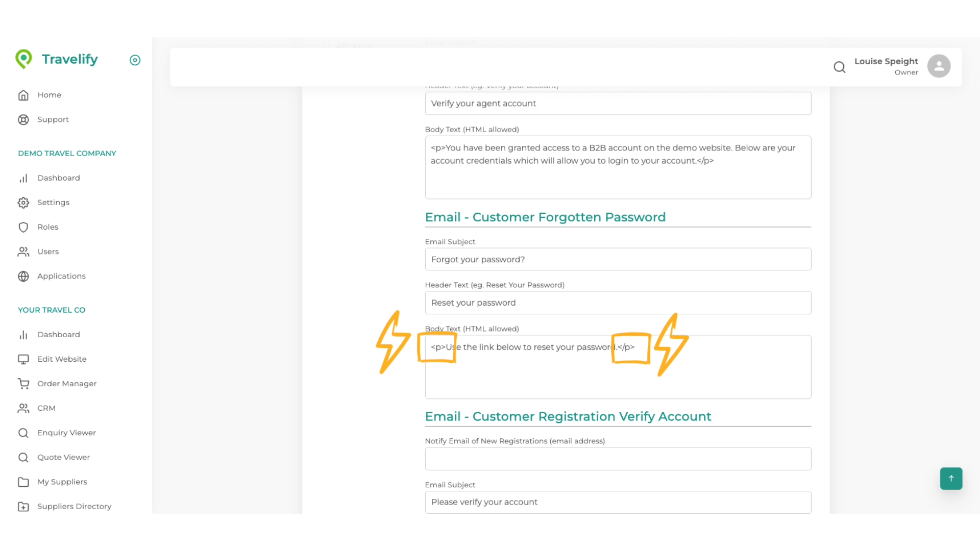Screen dimensions: 980x551
Task: Click the Applications globe icon
Action: 23,276
